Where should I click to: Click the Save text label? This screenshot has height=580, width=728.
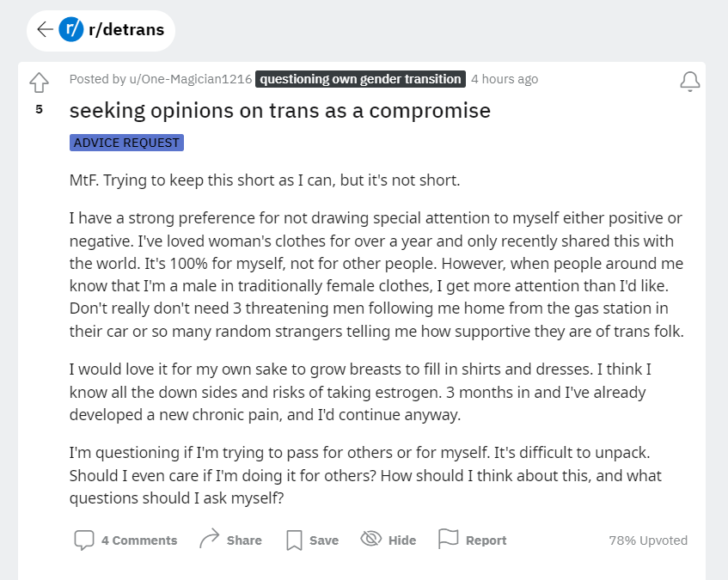324,540
